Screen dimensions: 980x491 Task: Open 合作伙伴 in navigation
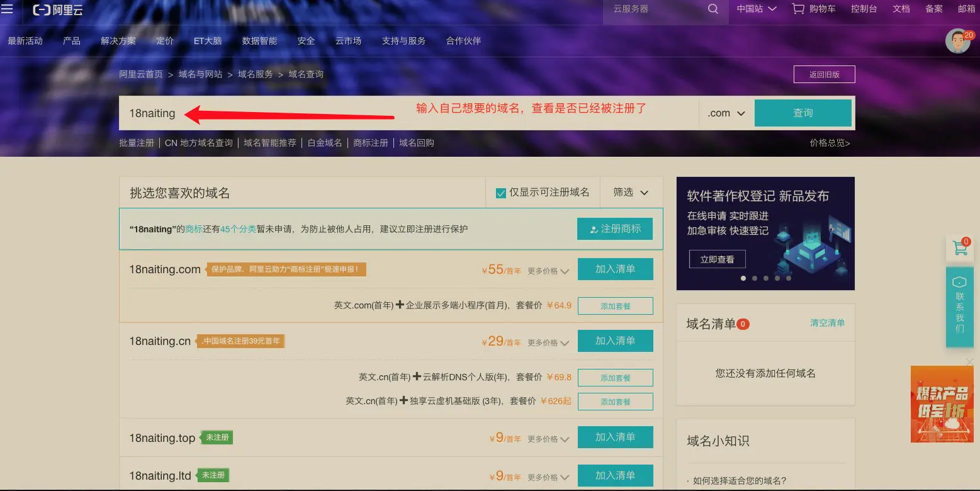pos(463,41)
